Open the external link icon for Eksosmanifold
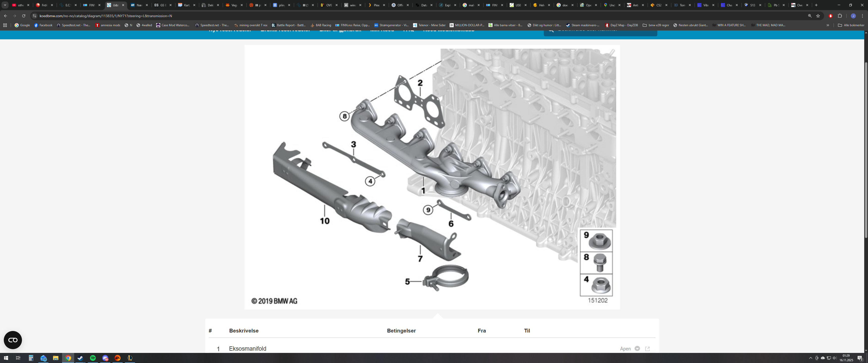The image size is (868, 363). tap(647, 349)
